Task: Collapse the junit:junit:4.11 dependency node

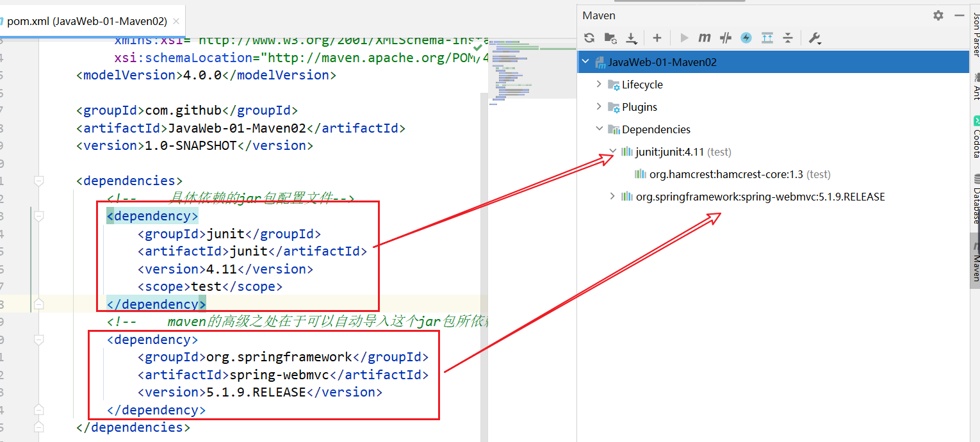Action: tap(613, 152)
